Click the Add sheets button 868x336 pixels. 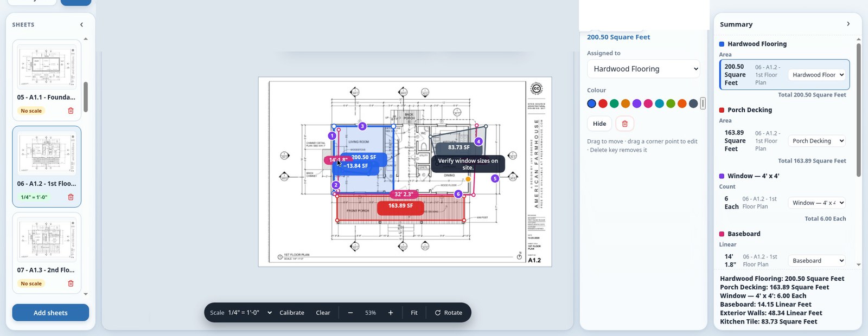(x=50, y=313)
